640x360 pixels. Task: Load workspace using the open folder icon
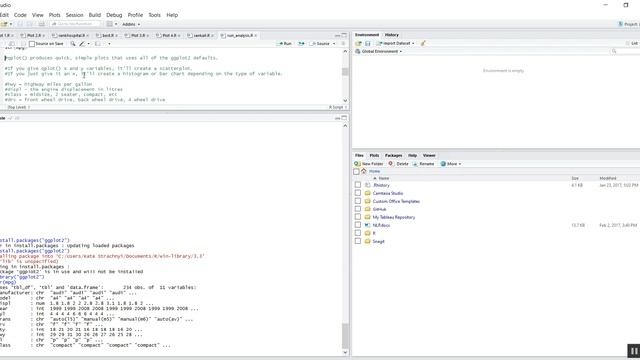click(358, 43)
